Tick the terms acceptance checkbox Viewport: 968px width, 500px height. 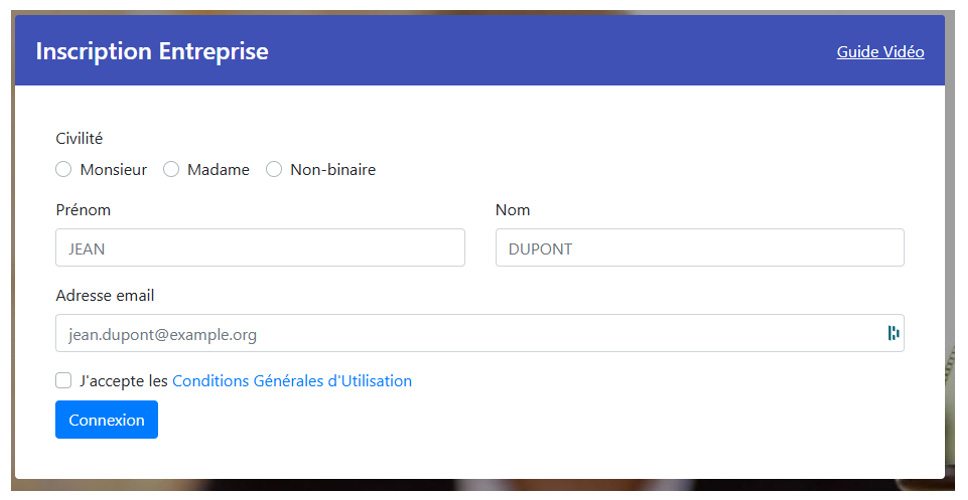pos(64,380)
